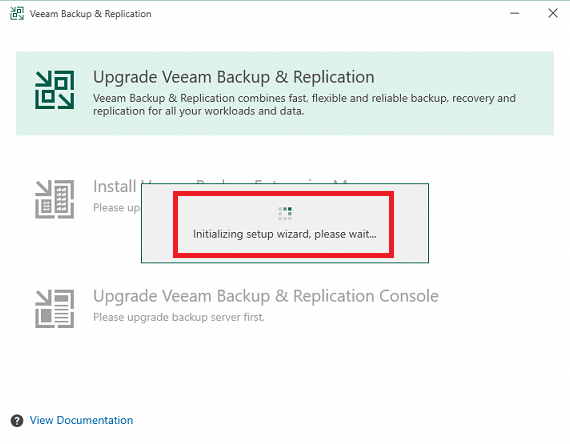Close the Veeam setup window

(553, 13)
